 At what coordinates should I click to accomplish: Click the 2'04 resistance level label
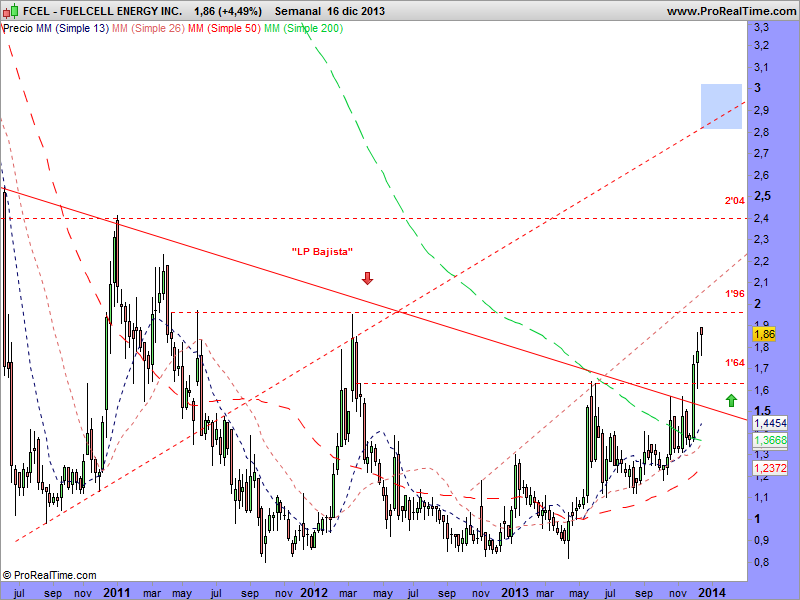(735, 201)
